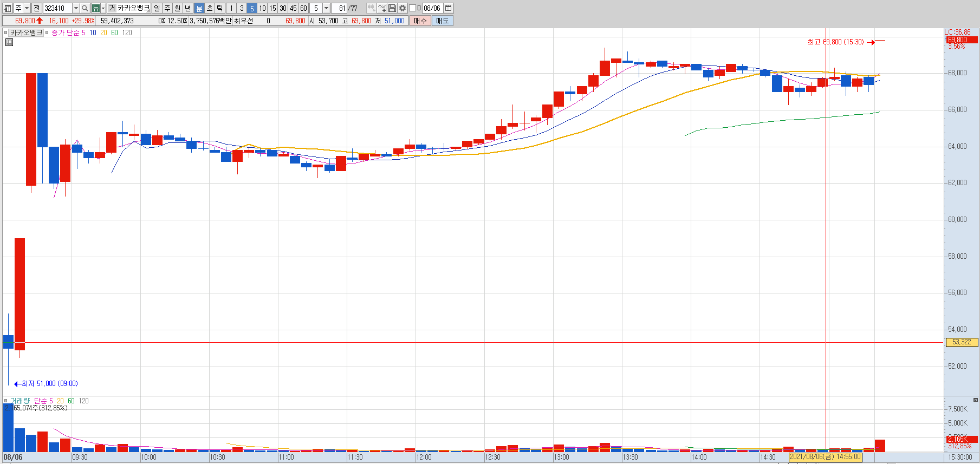Open the interval combo dropdown showing 5

point(327,8)
